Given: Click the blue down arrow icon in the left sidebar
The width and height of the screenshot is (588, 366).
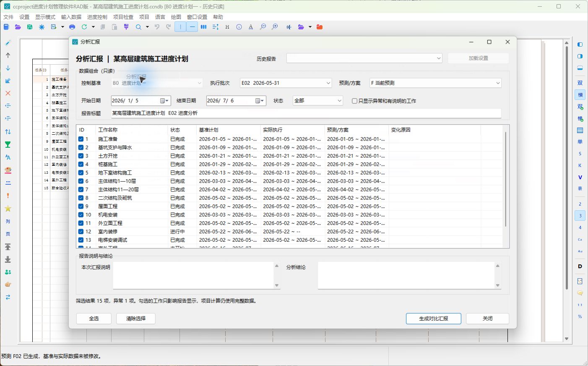Looking at the screenshot, I should (x=8, y=68).
